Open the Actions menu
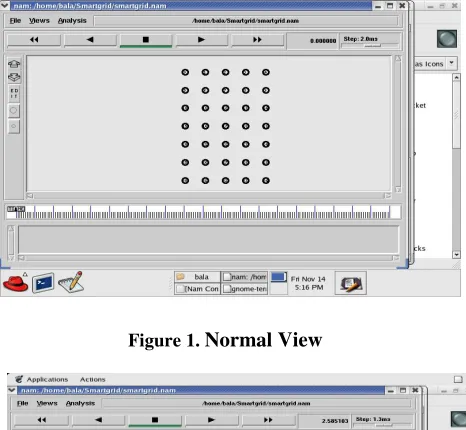 point(92,379)
